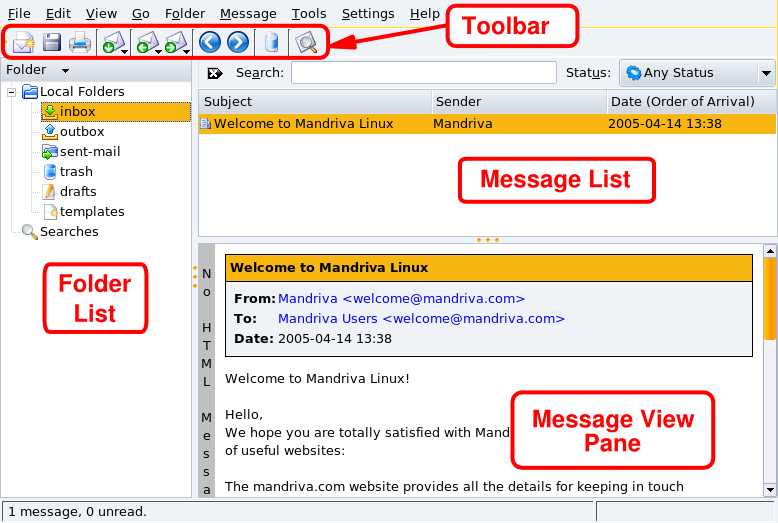Select the Local Folders root item
The height and width of the screenshot is (523, 778).
coord(73,92)
